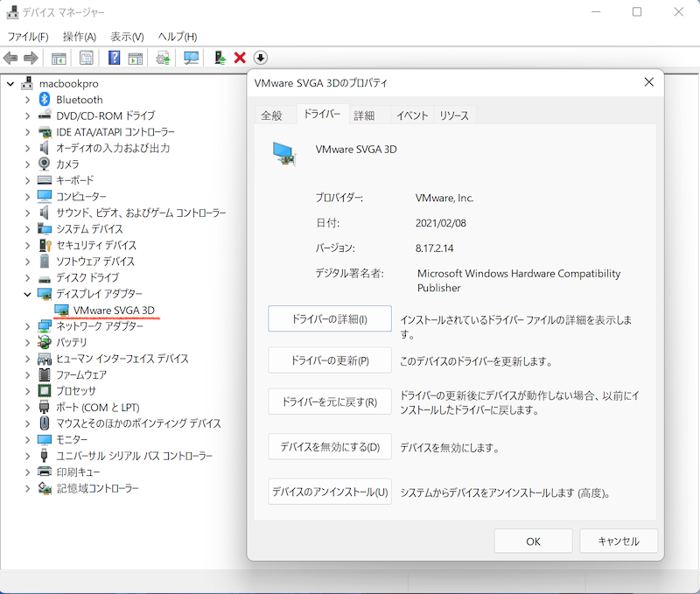Click the ドライバーを元に戻す button
This screenshot has height=594, width=700.
coord(329,402)
